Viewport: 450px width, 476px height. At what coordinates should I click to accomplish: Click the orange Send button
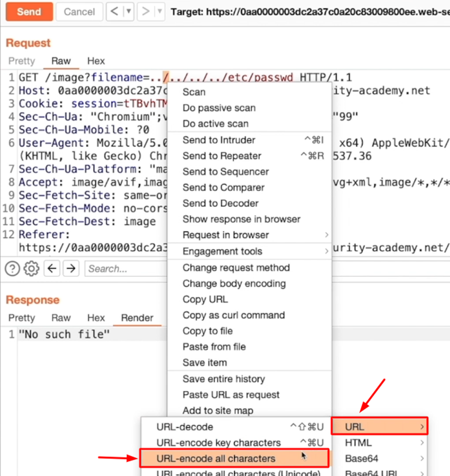coord(29,12)
